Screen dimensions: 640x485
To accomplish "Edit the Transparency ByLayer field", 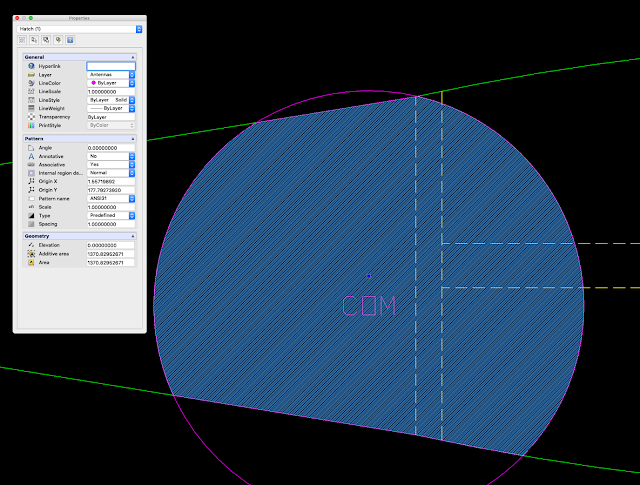I will point(111,117).
